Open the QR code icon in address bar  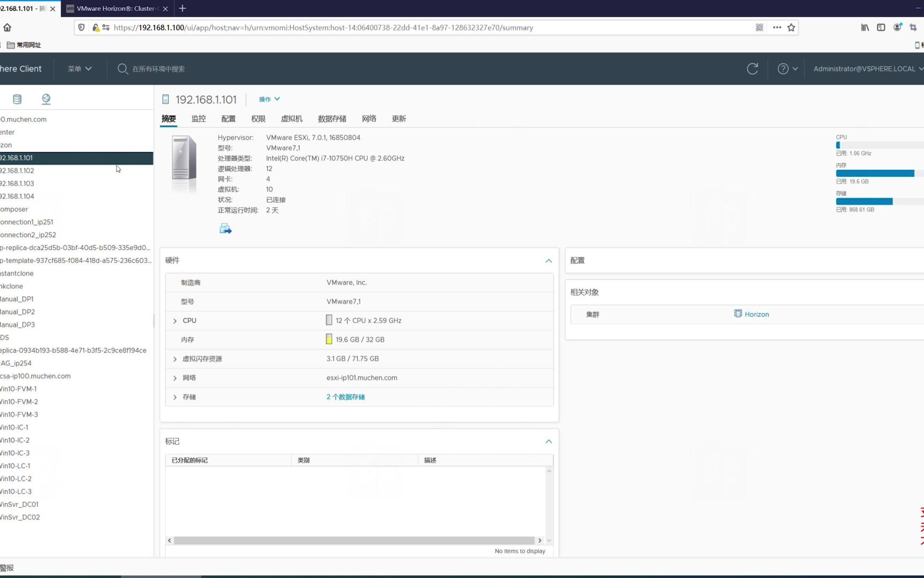click(759, 27)
